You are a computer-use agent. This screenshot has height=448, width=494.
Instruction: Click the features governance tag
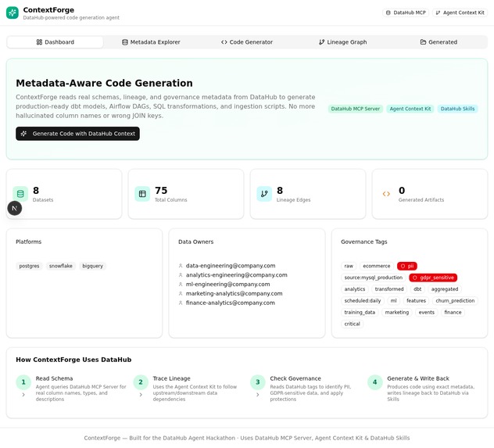(x=416, y=301)
